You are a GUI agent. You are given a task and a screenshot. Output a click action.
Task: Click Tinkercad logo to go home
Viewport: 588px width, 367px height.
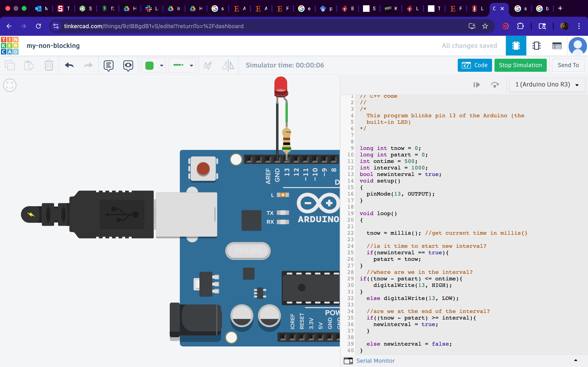coord(10,46)
